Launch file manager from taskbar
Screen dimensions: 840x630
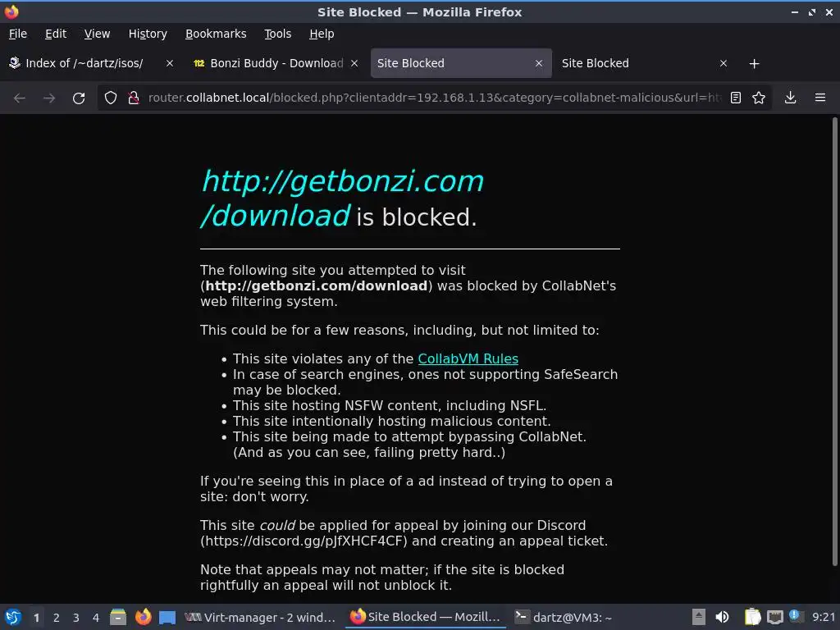click(118, 617)
